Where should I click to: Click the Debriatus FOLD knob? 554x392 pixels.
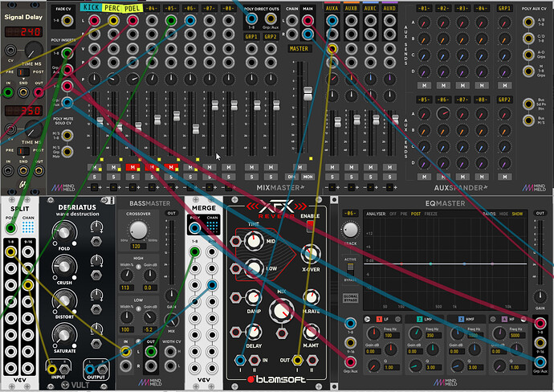[x=64, y=233]
